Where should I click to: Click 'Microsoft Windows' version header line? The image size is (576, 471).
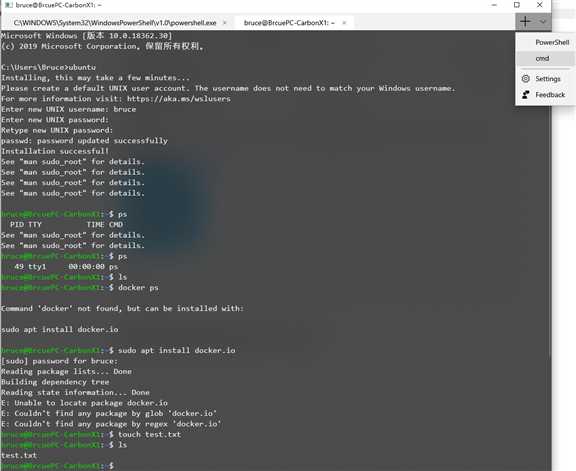[x=87, y=36]
